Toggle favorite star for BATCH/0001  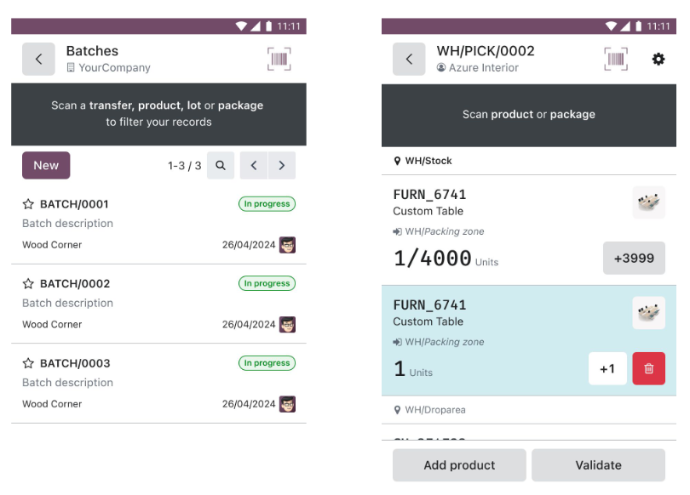pos(28,204)
